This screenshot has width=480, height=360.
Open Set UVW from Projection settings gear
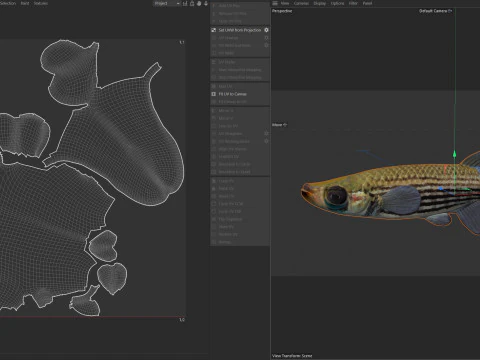click(266, 30)
